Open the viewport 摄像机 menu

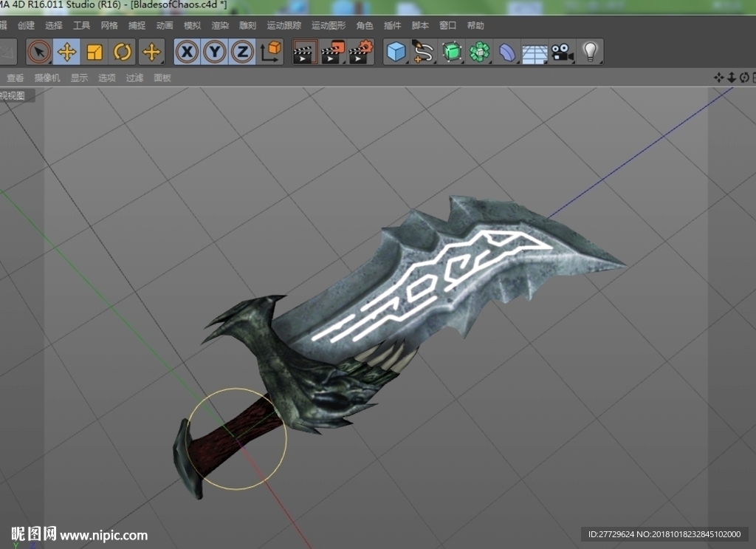(47, 78)
